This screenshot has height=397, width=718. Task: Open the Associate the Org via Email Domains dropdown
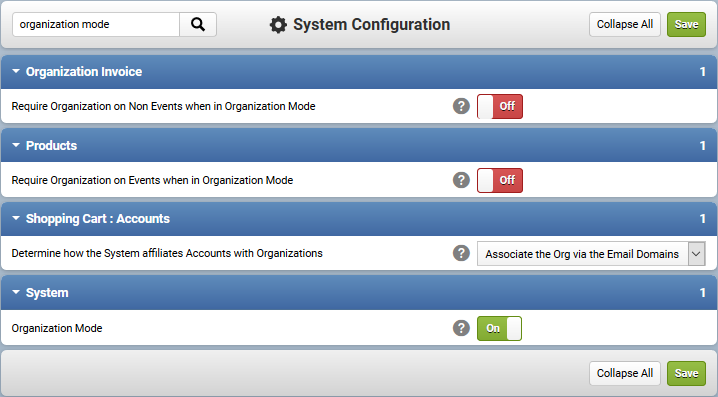coord(591,254)
